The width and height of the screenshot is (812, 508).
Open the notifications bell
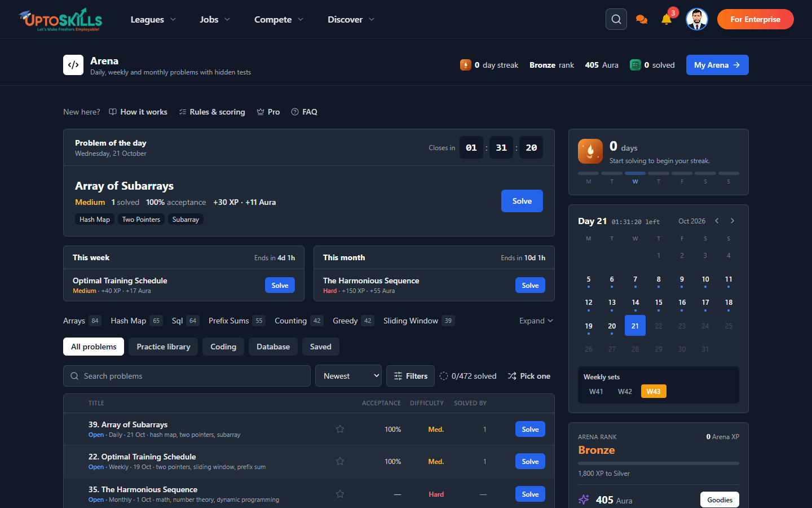click(667, 19)
